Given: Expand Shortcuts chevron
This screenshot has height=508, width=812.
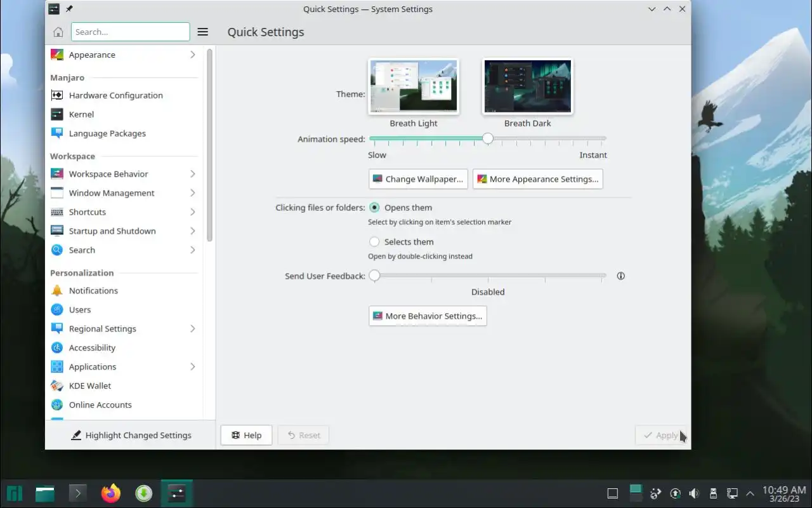Looking at the screenshot, I should 192,212.
